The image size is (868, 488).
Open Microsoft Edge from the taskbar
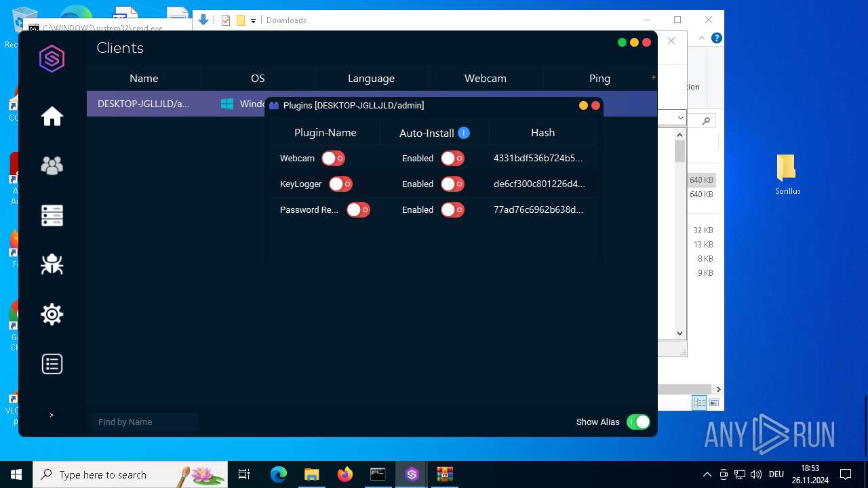[x=279, y=474]
